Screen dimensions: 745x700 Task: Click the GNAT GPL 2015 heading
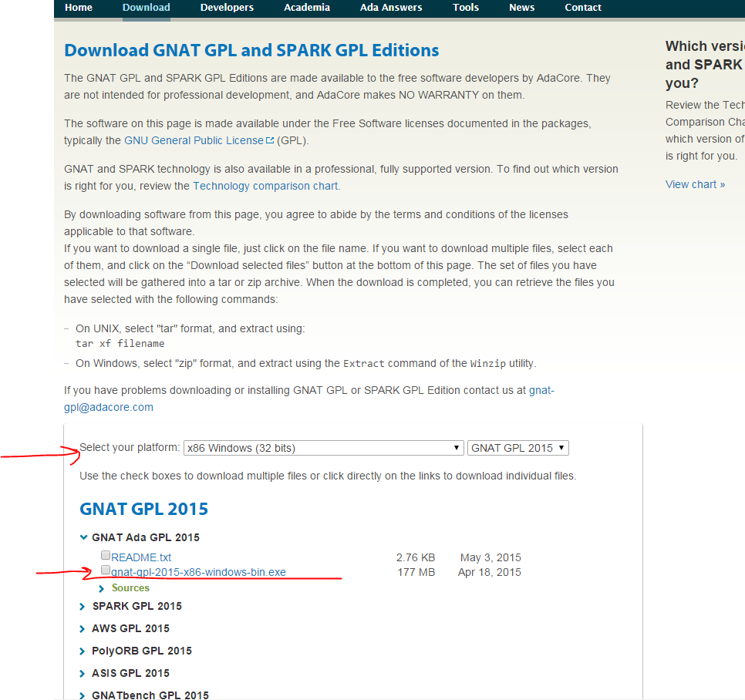pyautogui.click(x=144, y=509)
